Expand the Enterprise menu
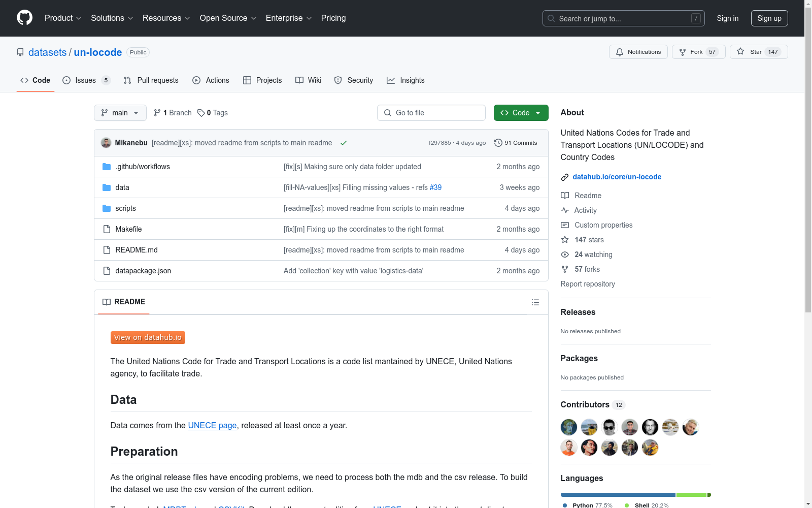 click(289, 18)
